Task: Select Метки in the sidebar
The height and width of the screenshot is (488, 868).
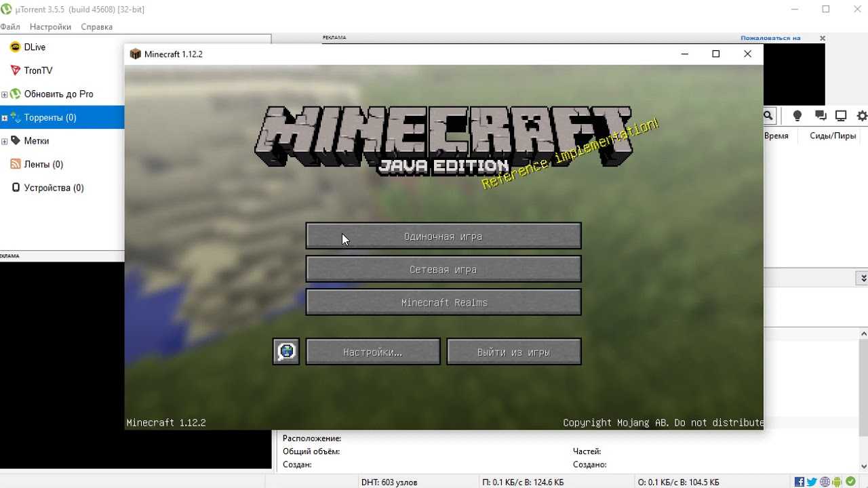Action: [x=37, y=141]
